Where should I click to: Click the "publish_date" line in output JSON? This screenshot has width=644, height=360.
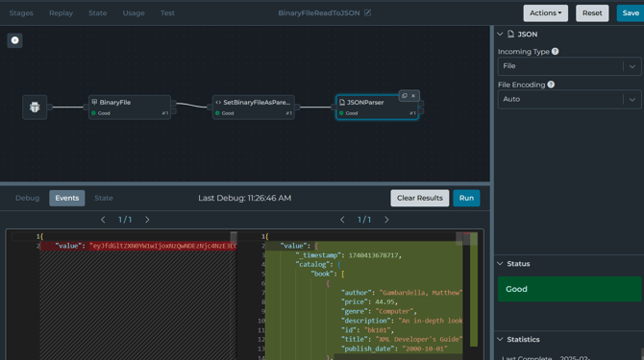(394, 348)
